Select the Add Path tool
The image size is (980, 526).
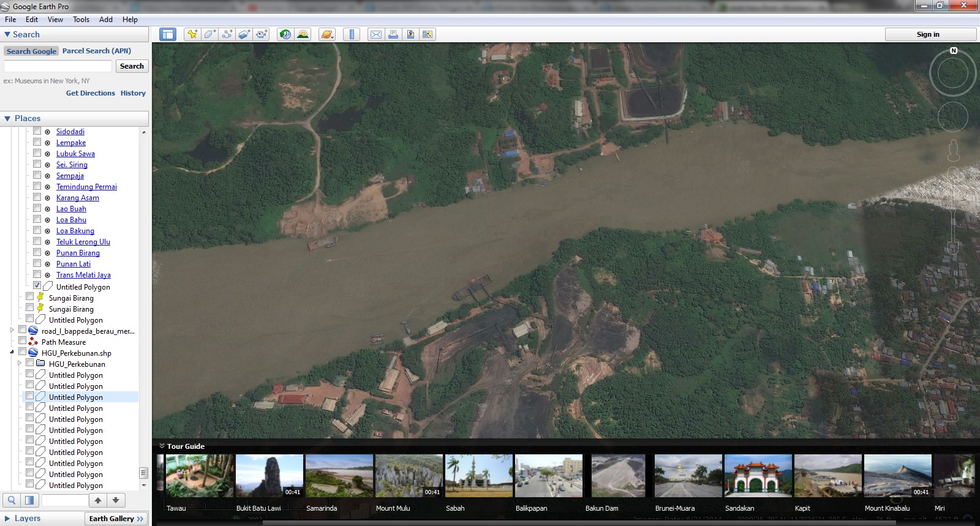pos(227,34)
